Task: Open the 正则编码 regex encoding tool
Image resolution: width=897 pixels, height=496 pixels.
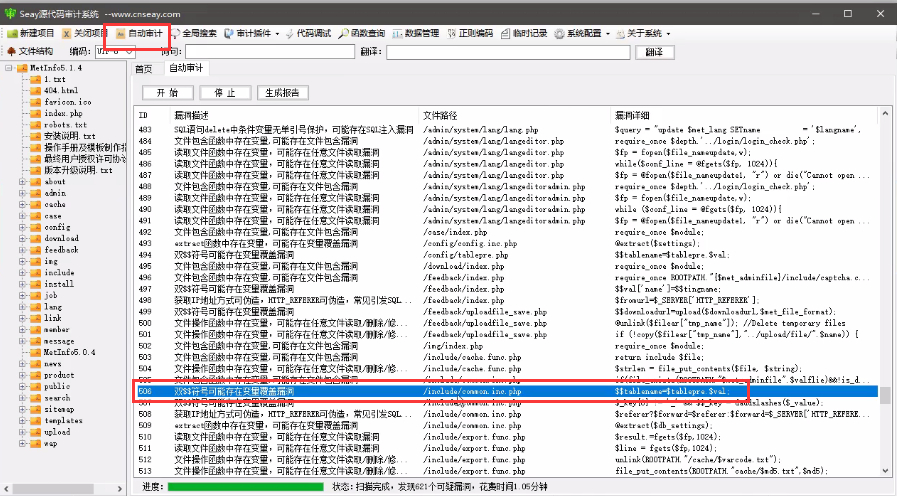Action: point(469,33)
